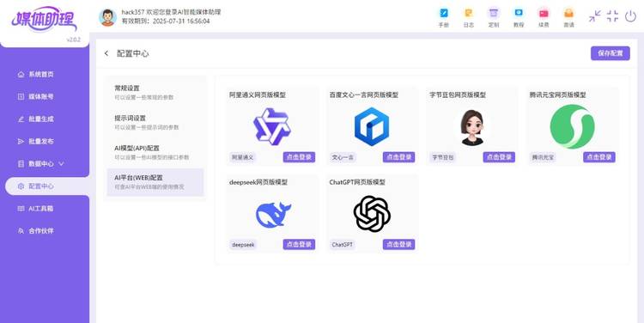Click the v2.0.2 version label
Viewport: 644px width, 323px height.
(74, 40)
